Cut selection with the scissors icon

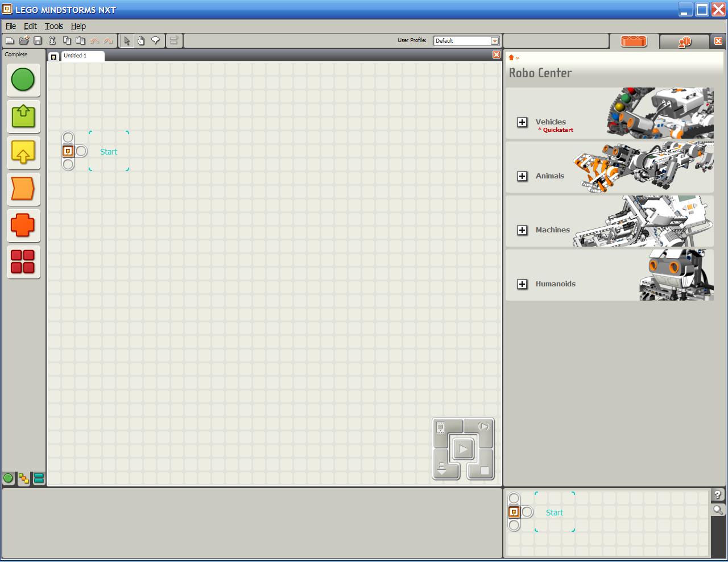52,40
